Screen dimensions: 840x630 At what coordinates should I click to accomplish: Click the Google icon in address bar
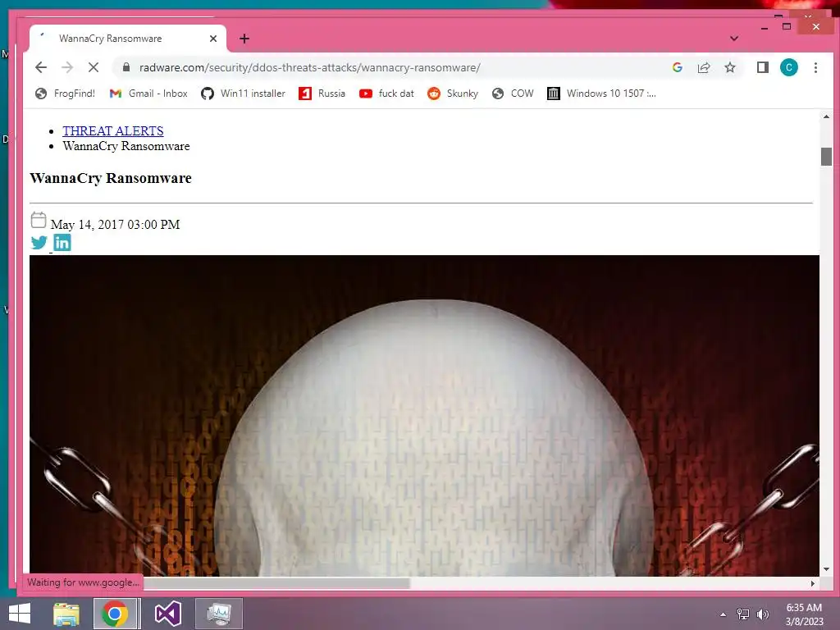coord(677,67)
